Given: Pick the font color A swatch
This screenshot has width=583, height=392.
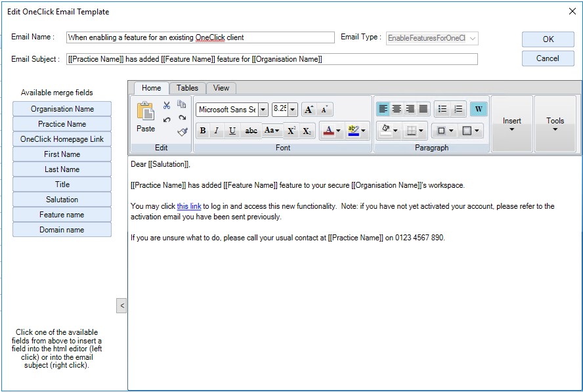Looking at the screenshot, I should (329, 131).
